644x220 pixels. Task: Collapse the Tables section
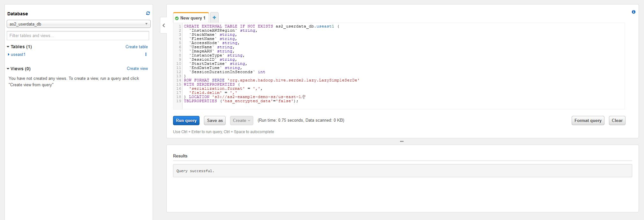tap(8, 47)
